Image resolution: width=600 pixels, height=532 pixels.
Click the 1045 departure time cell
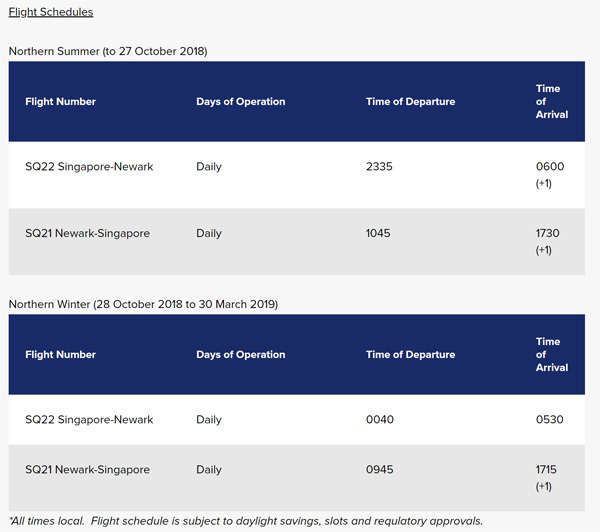[x=378, y=234]
